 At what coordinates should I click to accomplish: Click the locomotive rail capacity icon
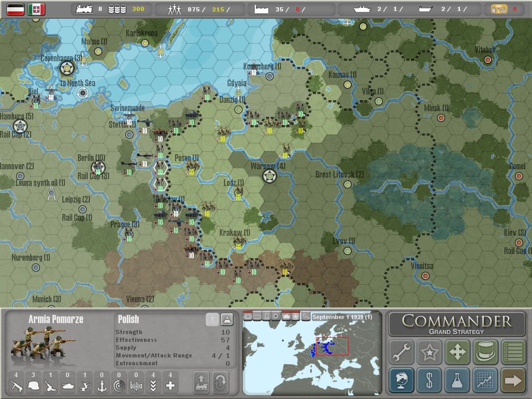(85, 9)
